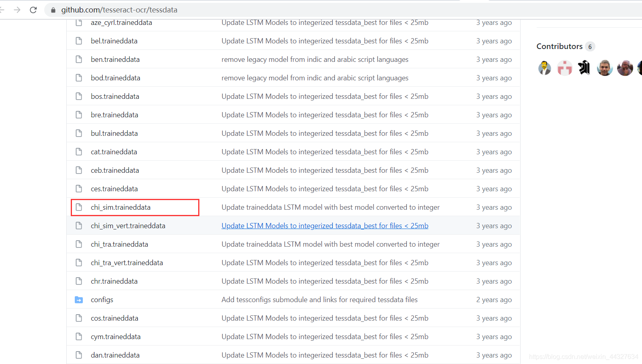The image size is (642, 364).
Task: Open first contributor avatar
Action: click(x=544, y=68)
